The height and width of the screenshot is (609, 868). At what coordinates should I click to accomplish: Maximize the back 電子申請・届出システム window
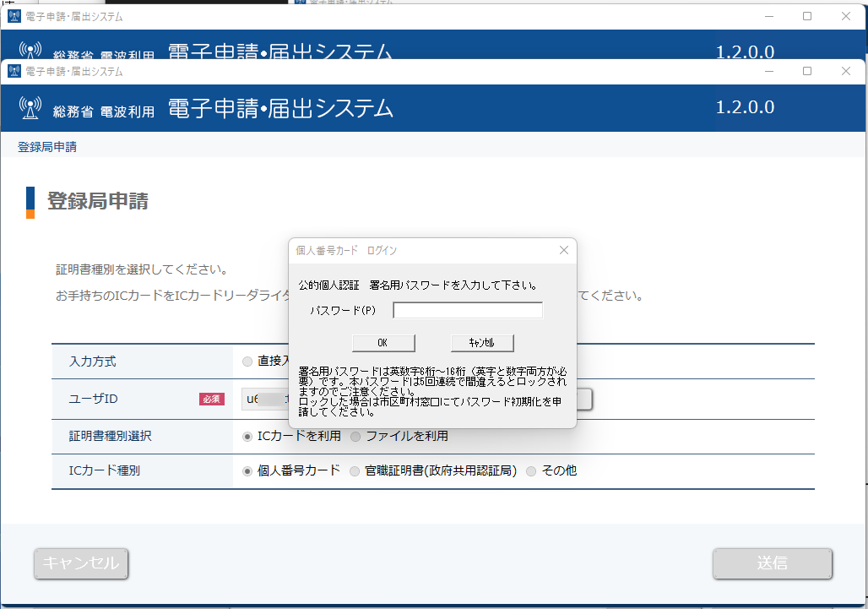[807, 17]
